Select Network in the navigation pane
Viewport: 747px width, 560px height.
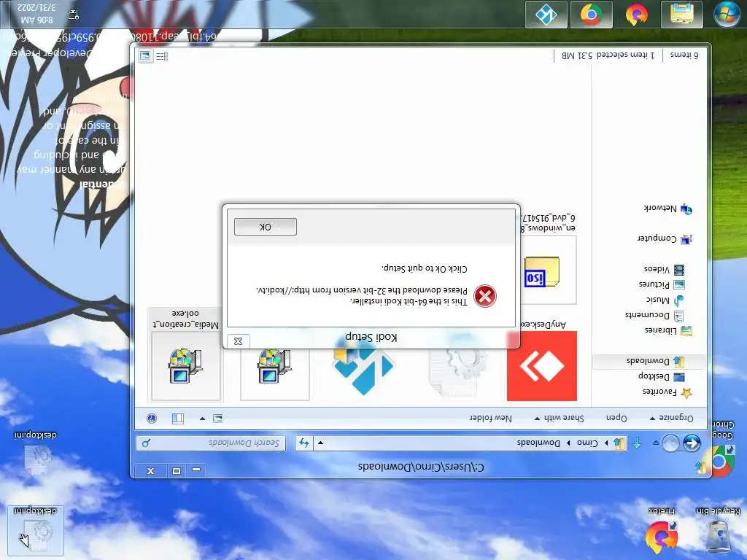(668, 209)
